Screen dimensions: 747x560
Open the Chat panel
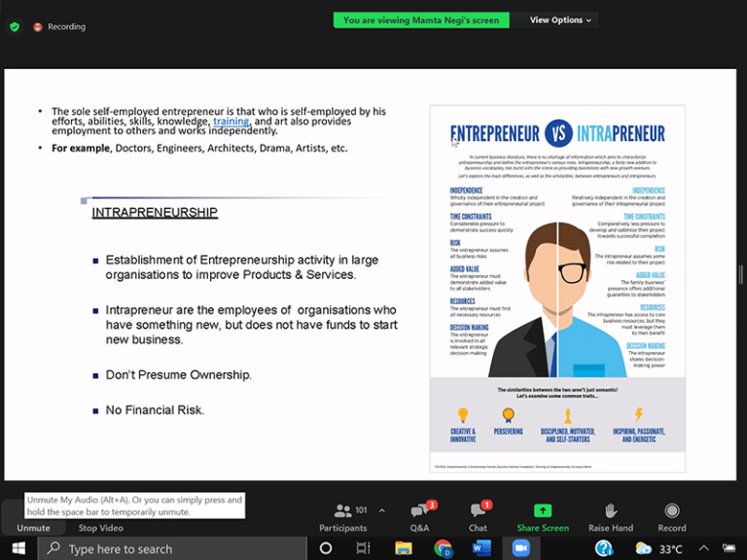point(478,517)
